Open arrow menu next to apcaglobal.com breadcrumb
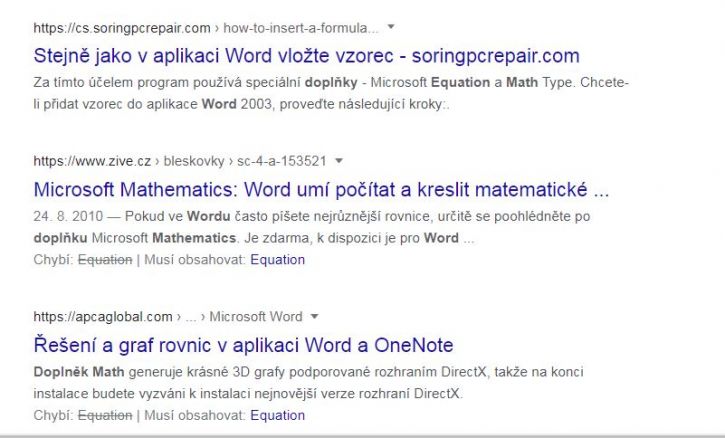The image size is (725, 438). click(x=314, y=316)
